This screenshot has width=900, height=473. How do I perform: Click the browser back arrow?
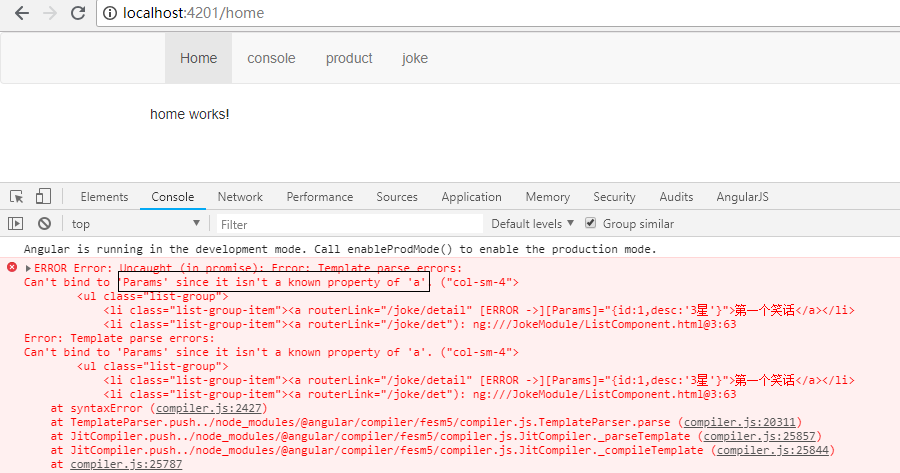tap(21, 15)
